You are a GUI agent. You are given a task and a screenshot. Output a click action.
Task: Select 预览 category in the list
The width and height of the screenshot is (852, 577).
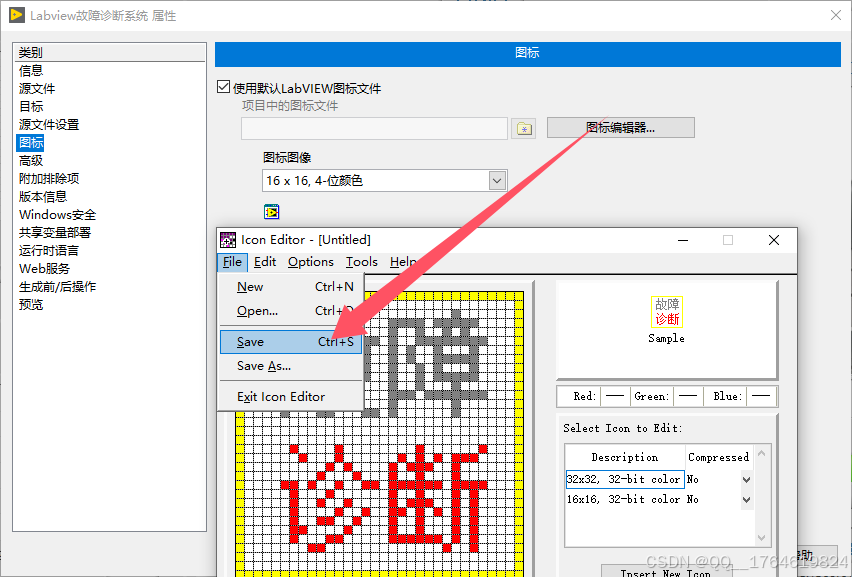31,304
